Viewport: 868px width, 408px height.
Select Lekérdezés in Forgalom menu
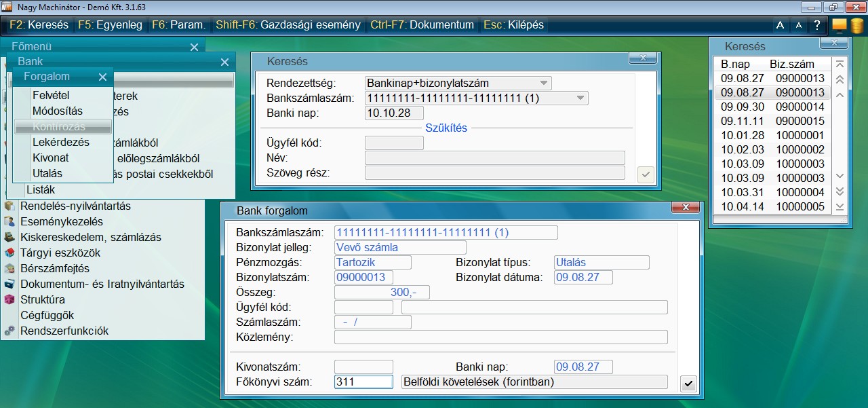coord(62,142)
